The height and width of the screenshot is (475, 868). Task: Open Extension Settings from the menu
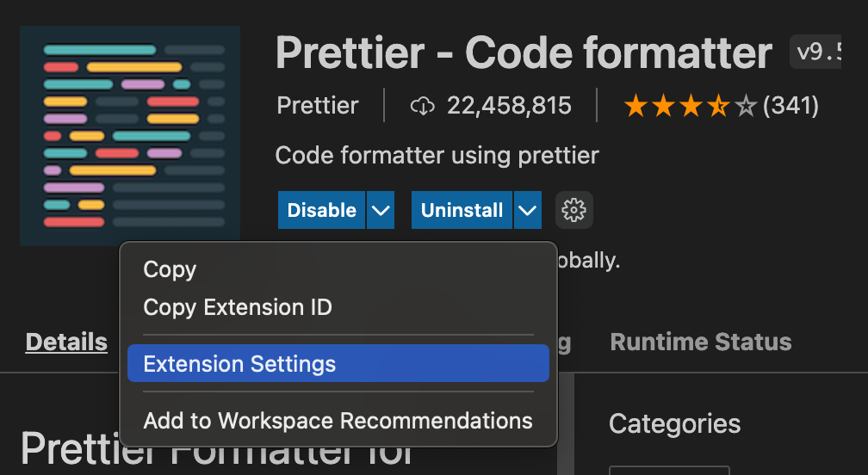(338, 363)
